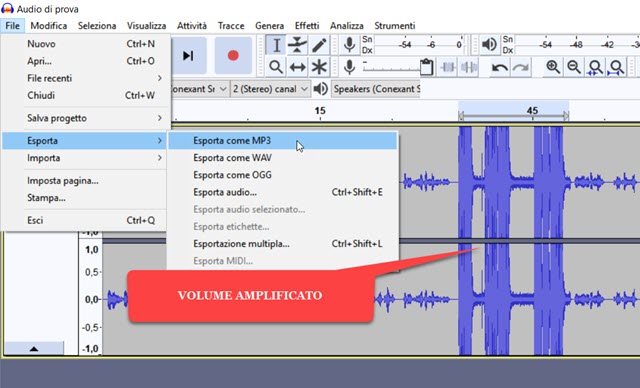Adjust the recording volume slider
The height and width of the screenshot is (388, 640).
click(x=391, y=67)
